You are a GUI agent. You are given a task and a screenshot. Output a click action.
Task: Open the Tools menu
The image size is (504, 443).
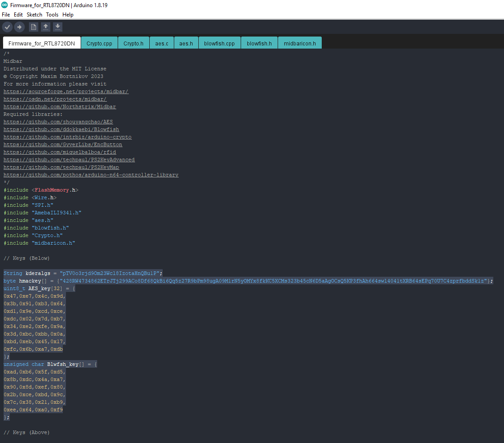click(x=52, y=14)
